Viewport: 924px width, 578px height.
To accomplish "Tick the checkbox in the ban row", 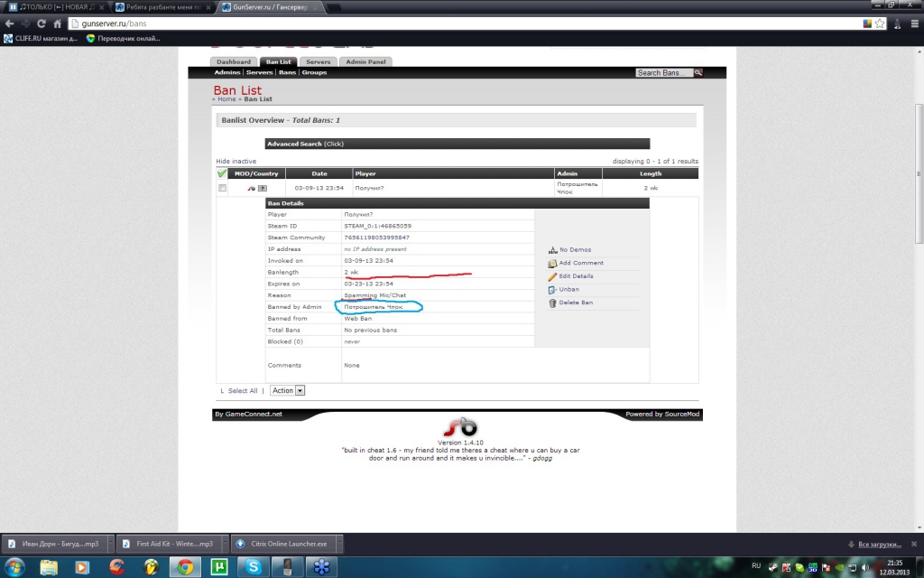I will pyautogui.click(x=222, y=188).
